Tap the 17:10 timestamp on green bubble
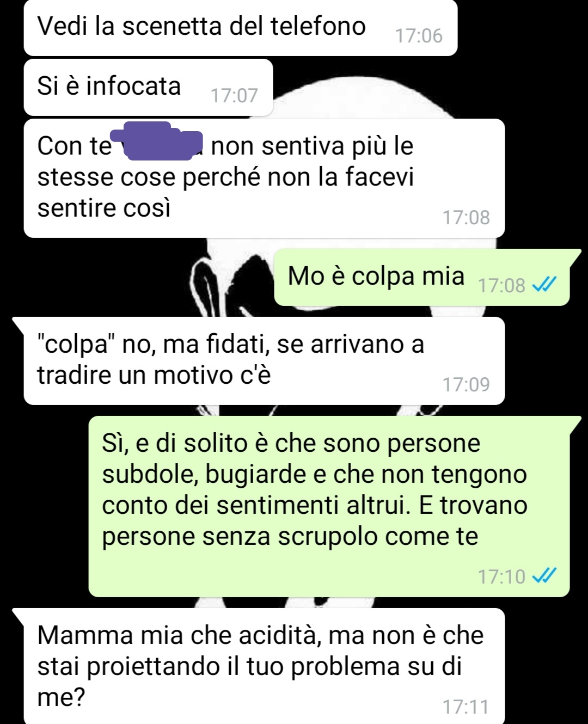Viewport: 588px width, 724px height. point(501,576)
